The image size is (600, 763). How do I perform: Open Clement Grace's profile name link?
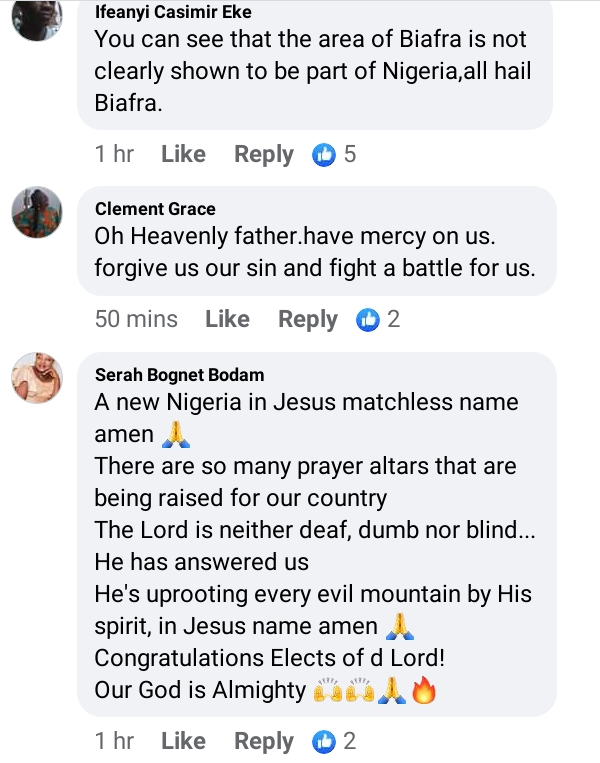coord(155,208)
